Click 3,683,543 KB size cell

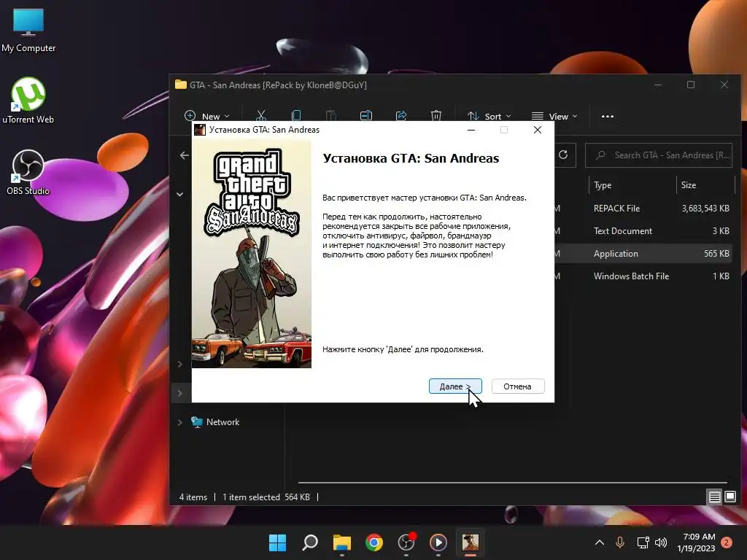[x=705, y=208]
